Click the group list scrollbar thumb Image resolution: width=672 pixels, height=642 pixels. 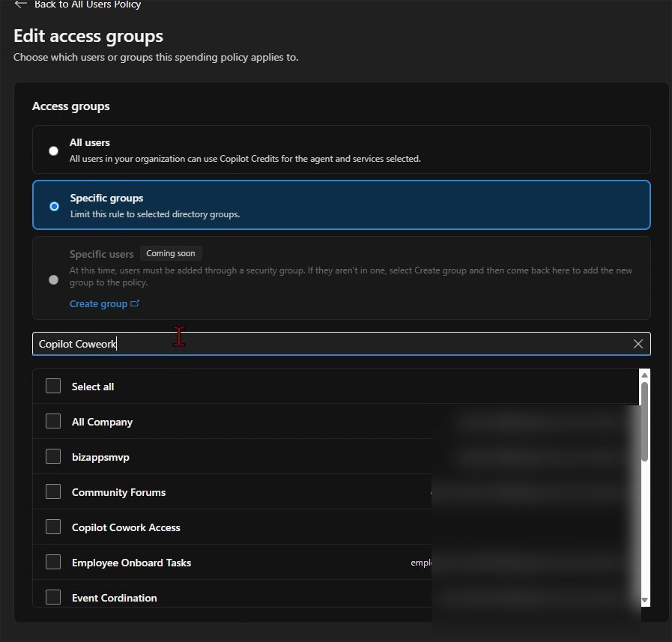pos(644,422)
